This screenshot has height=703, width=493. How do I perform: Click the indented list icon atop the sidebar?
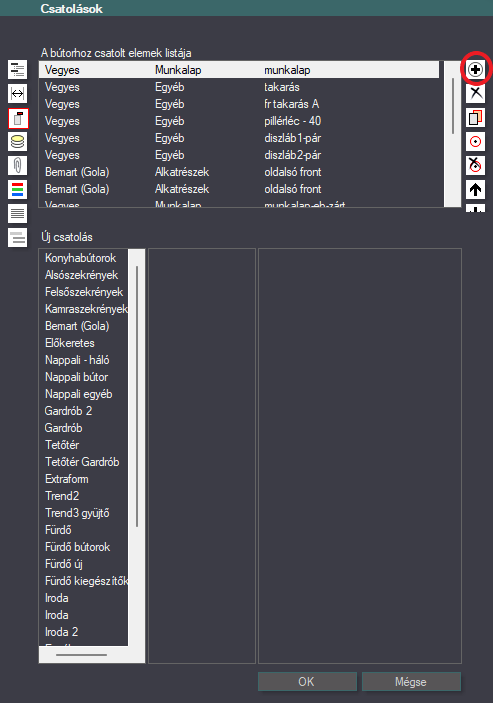(x=17, y=69)
